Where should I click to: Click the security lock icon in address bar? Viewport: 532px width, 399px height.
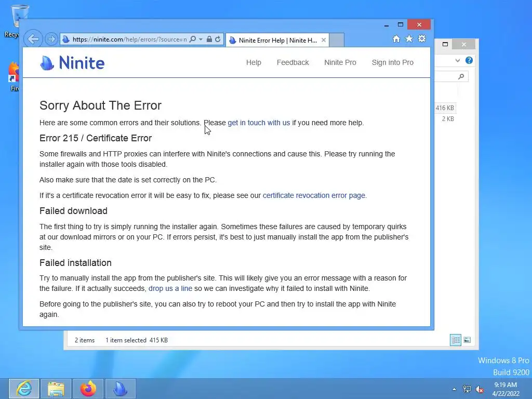coord(209,39)
